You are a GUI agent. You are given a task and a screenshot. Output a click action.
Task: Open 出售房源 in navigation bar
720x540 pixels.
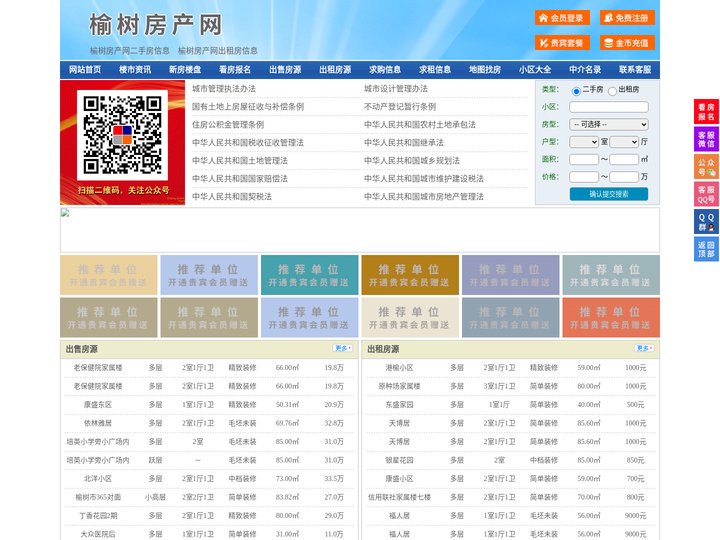[285, 70]
